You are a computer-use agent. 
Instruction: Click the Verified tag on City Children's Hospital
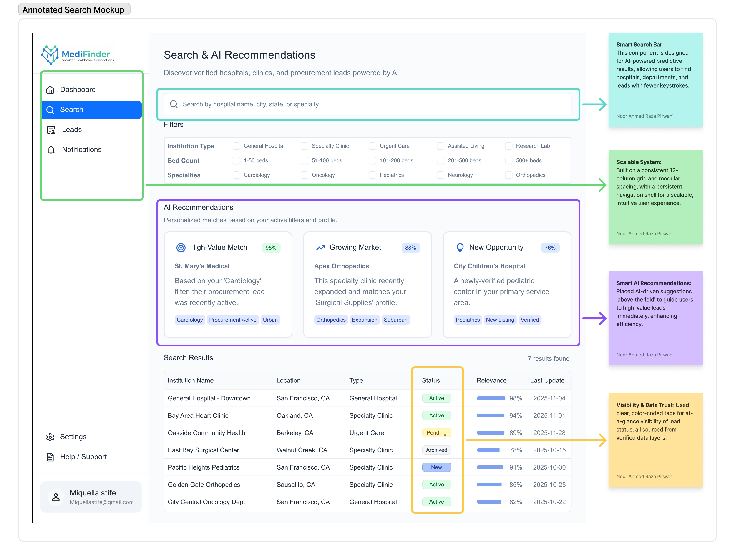[530, 320]
